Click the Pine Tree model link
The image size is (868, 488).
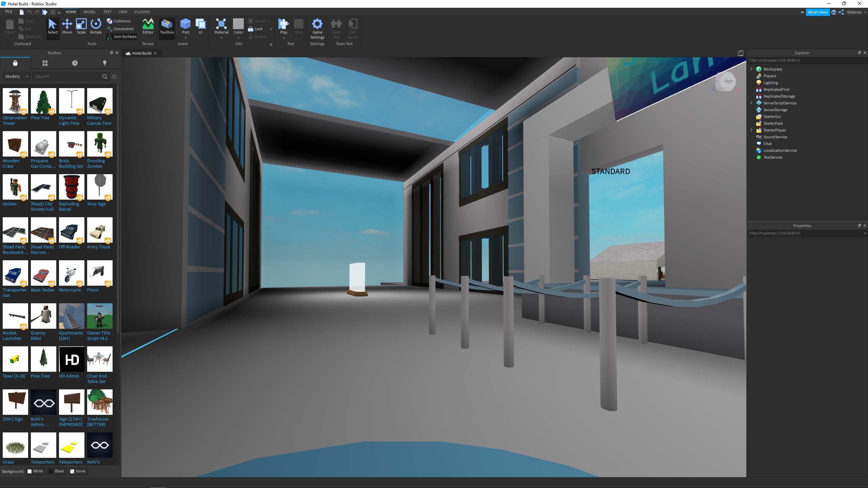40,118
